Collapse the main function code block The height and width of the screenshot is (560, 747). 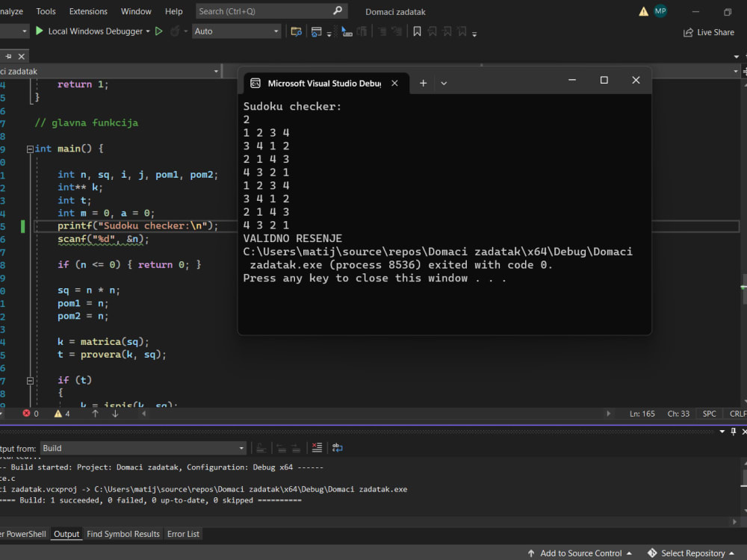click(30, 148)
